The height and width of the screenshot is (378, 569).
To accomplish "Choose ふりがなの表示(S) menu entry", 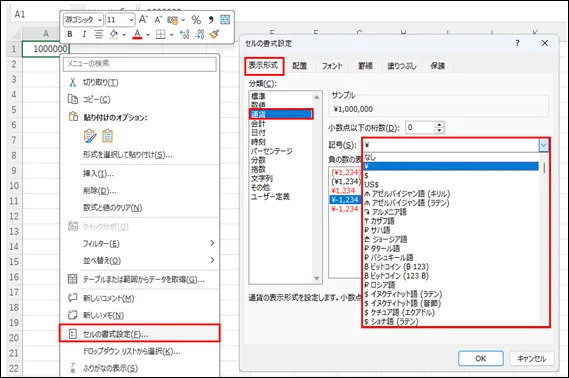I will pos(140,368).
